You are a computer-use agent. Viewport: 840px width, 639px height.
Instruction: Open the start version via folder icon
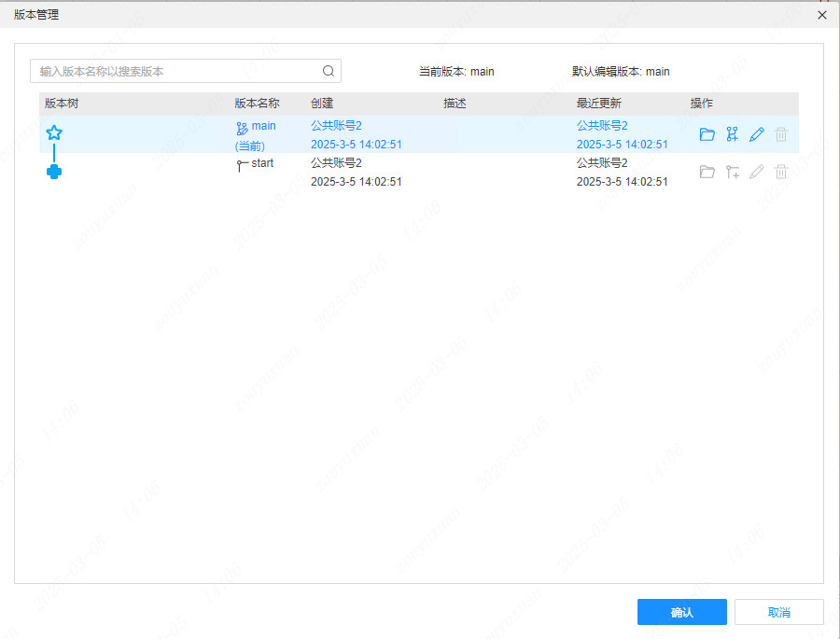click(707, 171)
